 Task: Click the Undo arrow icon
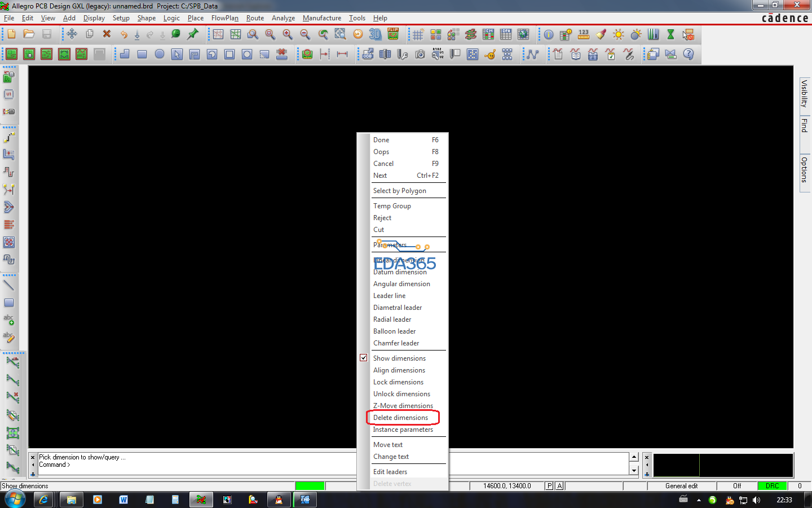[x=124, y=34]
